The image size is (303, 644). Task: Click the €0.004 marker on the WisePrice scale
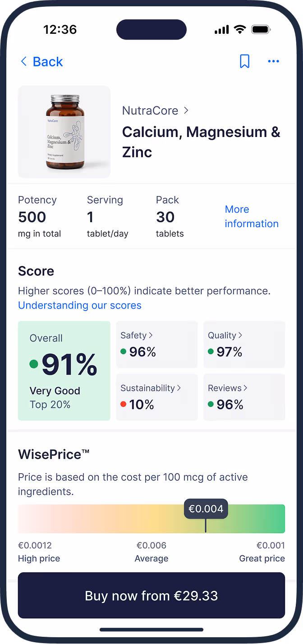coord(206,508)
